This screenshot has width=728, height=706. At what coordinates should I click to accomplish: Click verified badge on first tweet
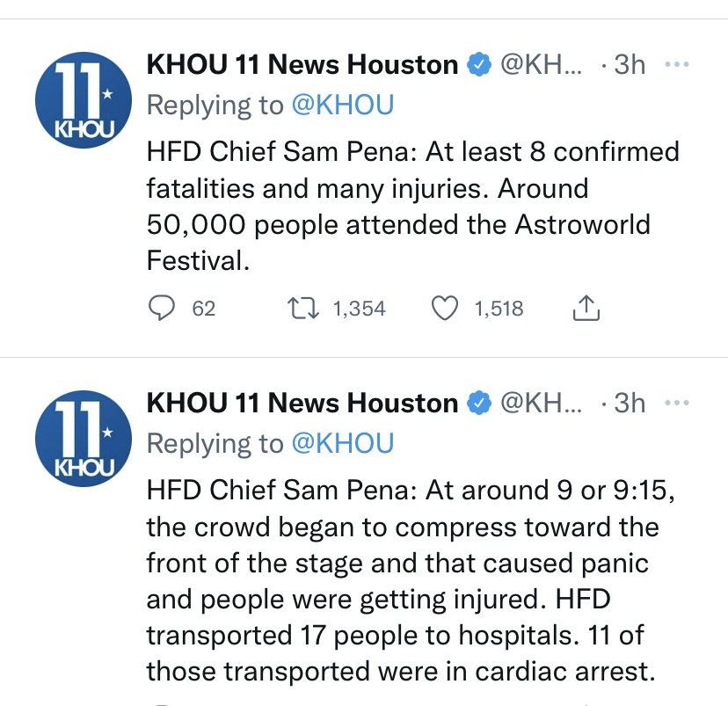coord(478,64)
